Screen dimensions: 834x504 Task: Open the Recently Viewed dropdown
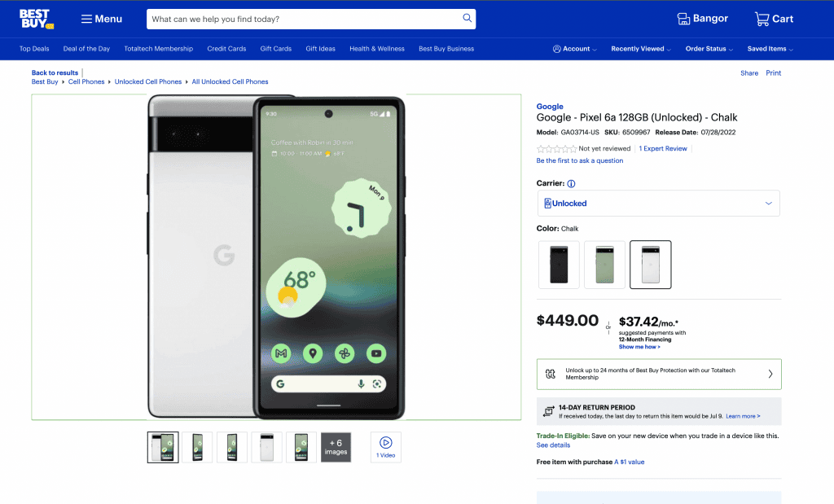coord(641,49)
